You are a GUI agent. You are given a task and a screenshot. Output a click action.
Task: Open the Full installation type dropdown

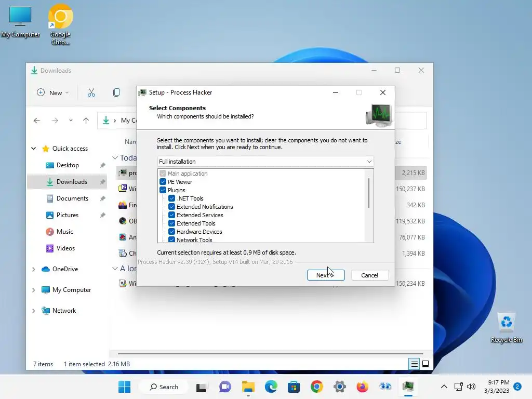point(265,162)
